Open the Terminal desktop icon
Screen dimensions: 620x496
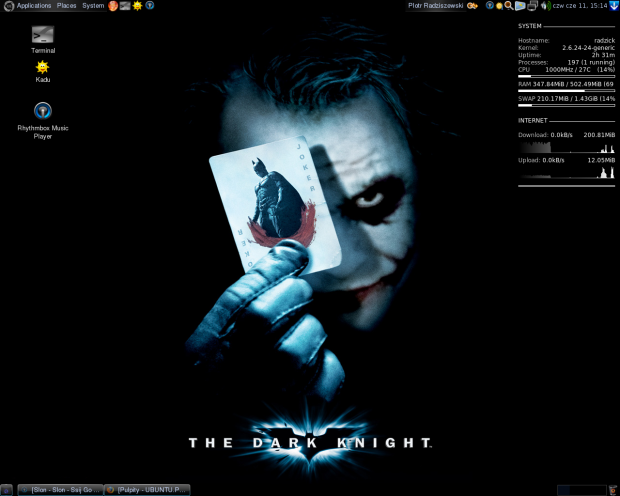[43, 40]
